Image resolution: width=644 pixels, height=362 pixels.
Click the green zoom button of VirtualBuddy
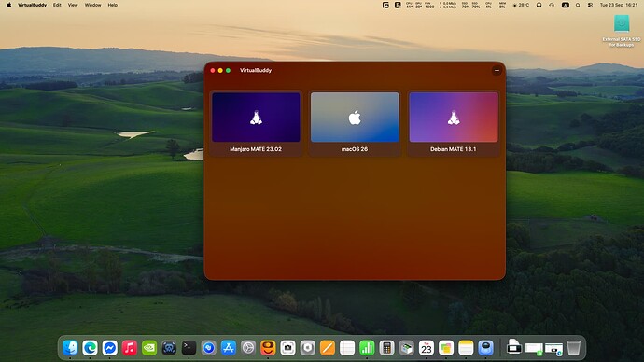point(228,71)
